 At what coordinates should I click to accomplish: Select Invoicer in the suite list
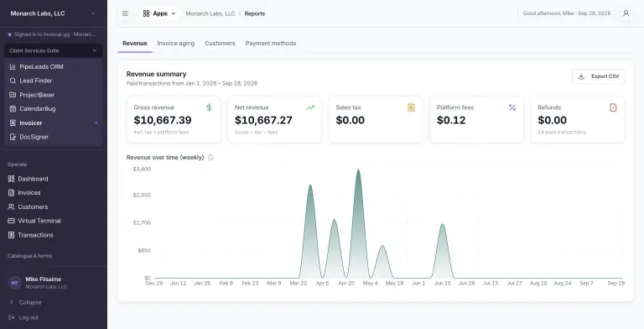(x=54, y=123)
